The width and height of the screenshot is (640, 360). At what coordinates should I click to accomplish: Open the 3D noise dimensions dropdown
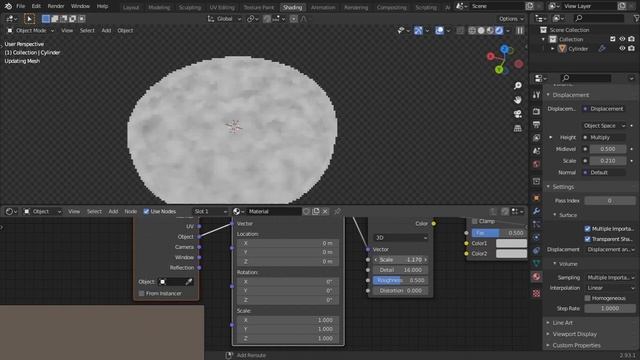click(401, 238)
